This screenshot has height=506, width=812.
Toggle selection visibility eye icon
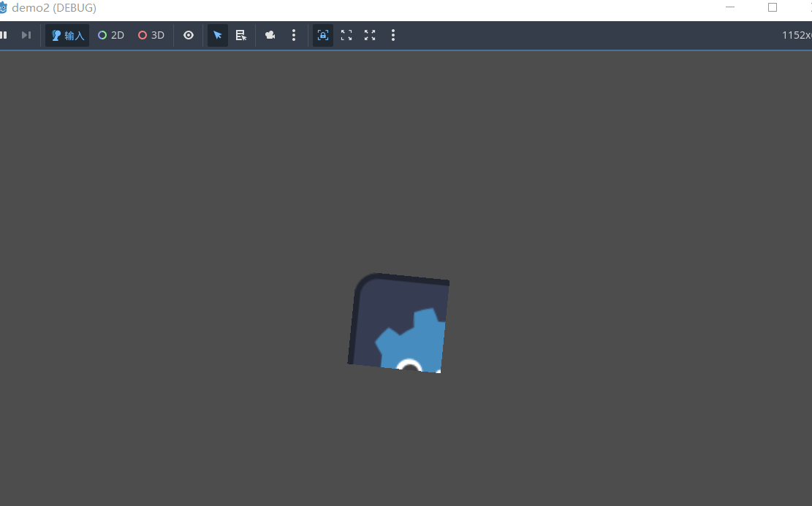tap(189, 35)
